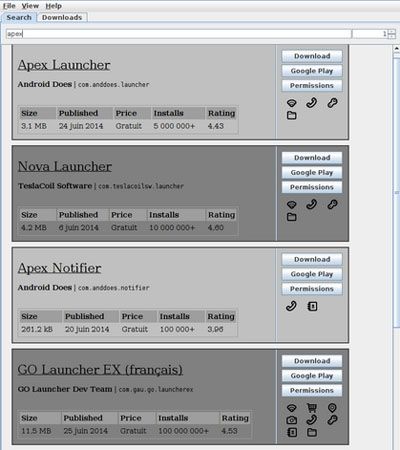Open the File menu
The width and height of the screenshot is (400, 450).
click(9, 6)
